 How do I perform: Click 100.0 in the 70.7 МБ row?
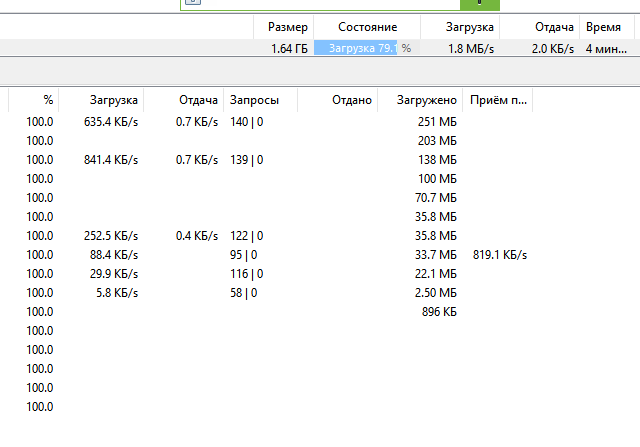40,198
